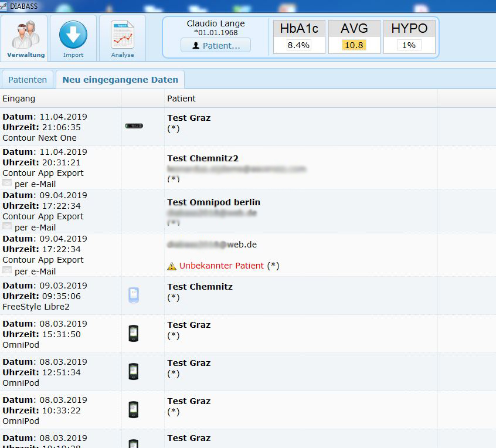Image resolution: width=496 pixels, height=448 pixels.
Task: Click the Uhrzeit 15:31:50 text
Action: click(42, 334)
